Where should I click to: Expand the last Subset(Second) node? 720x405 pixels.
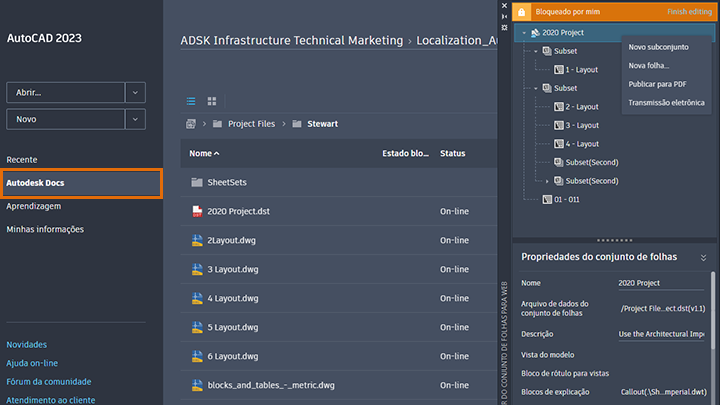[x=547, y=181]
